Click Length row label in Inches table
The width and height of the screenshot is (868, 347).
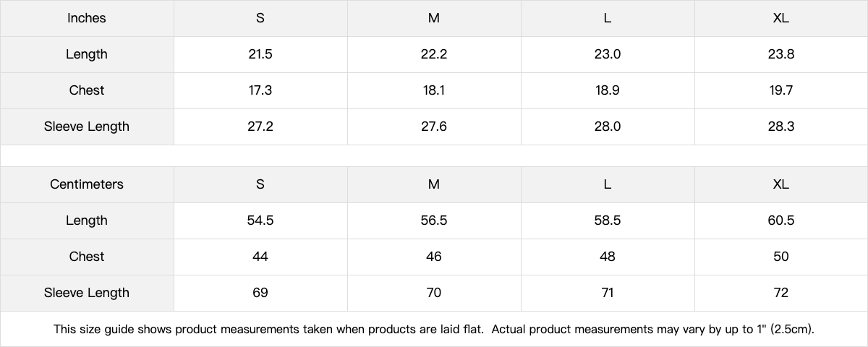(x=87, y=54)
